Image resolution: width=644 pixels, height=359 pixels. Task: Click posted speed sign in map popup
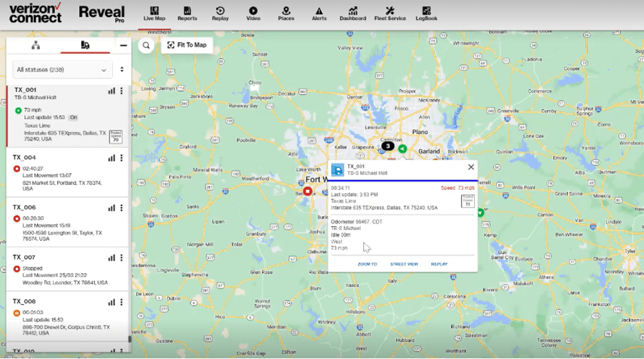point(468,201)
